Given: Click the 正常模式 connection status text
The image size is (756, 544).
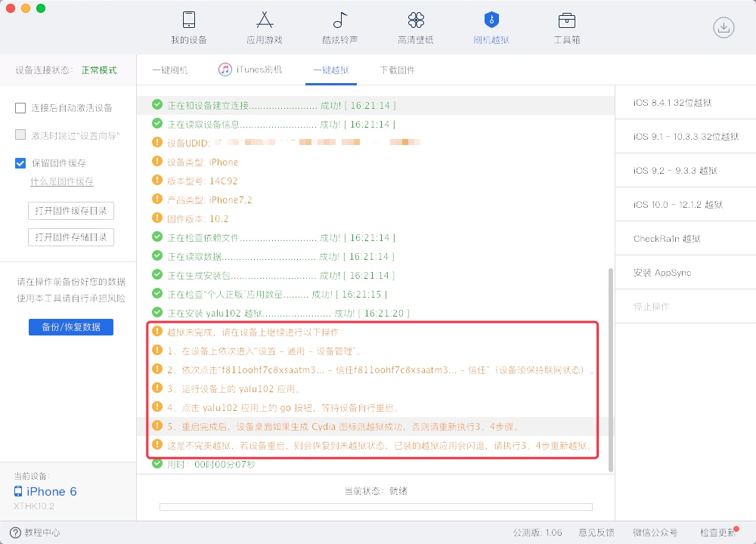Looking at the screenshot, I should coord(99,70).
